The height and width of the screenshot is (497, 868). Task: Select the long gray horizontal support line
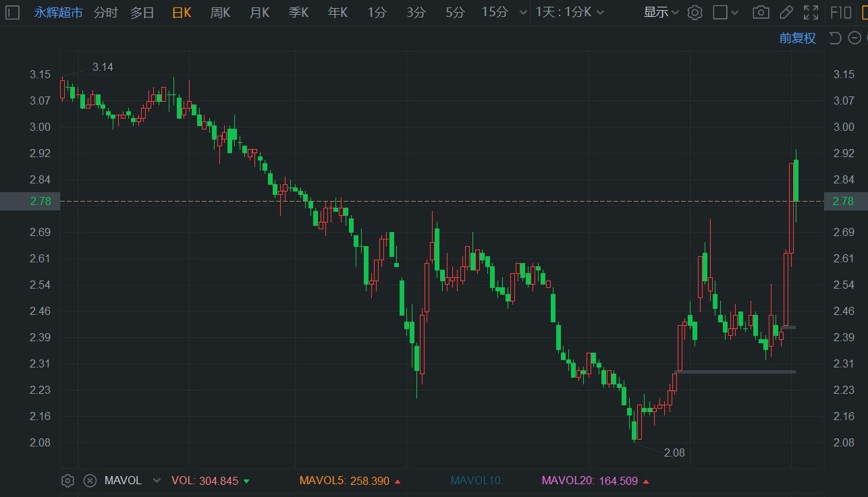pyautogui.click(x=735, y=372)
